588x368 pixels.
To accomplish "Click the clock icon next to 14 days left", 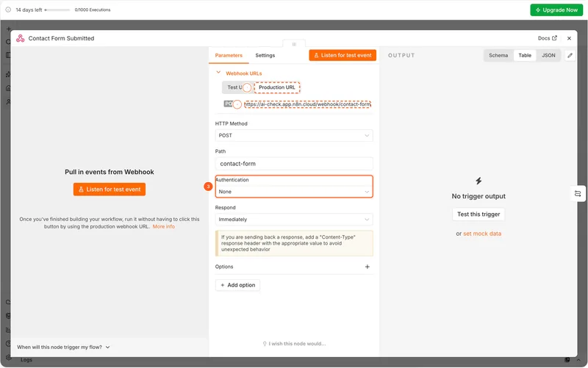I will coord(8,10).
